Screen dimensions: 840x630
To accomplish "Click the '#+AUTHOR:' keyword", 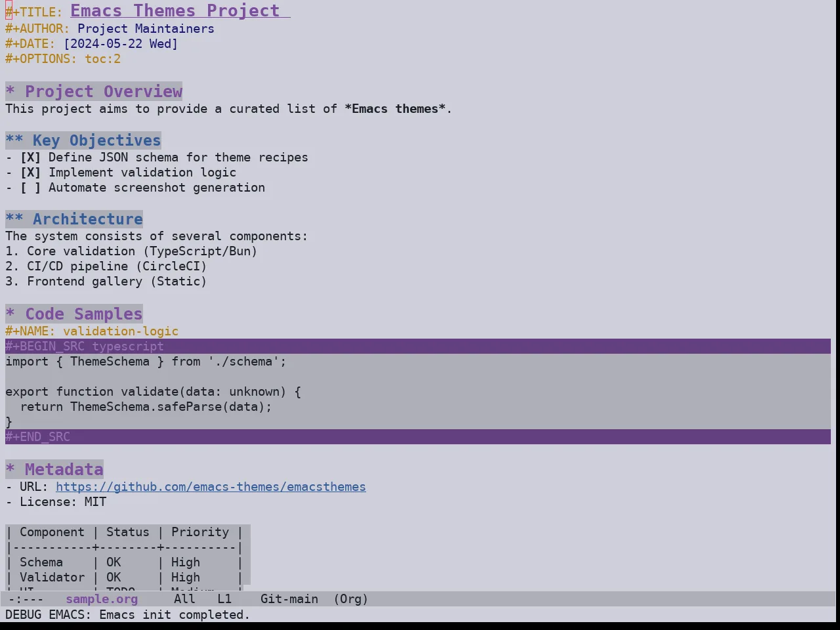I will (37, 29).
